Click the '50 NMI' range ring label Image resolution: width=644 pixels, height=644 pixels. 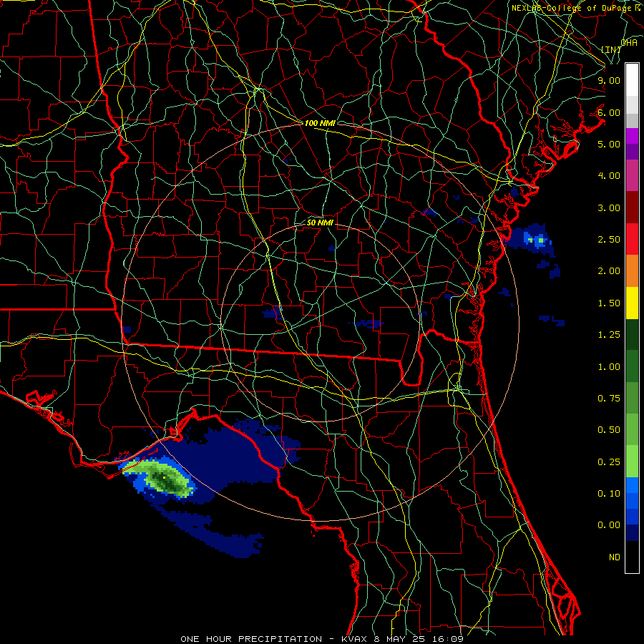pyautogui.click(x=320, y=223)
